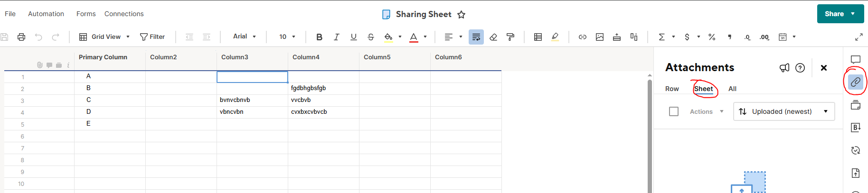
Task: Click the Indent icon
Action: [207, 37]
